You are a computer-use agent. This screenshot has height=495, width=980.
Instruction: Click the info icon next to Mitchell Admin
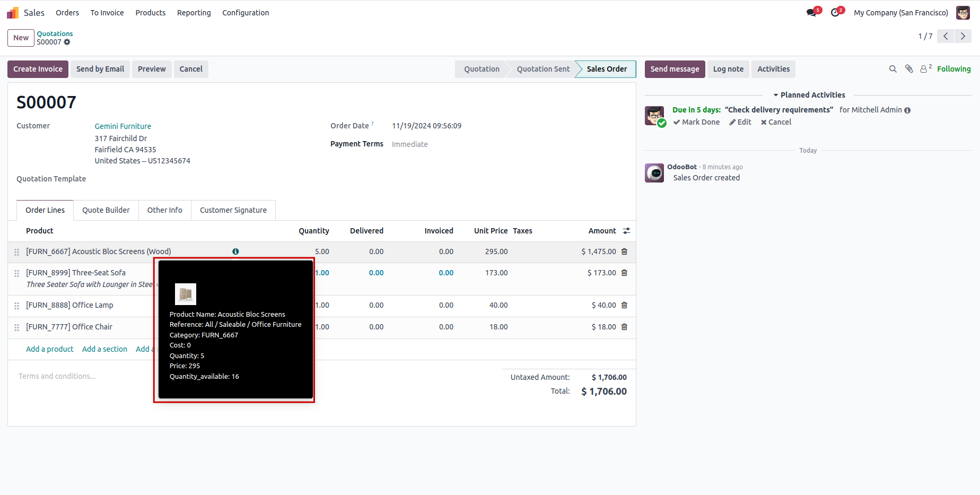click(907, 110)
